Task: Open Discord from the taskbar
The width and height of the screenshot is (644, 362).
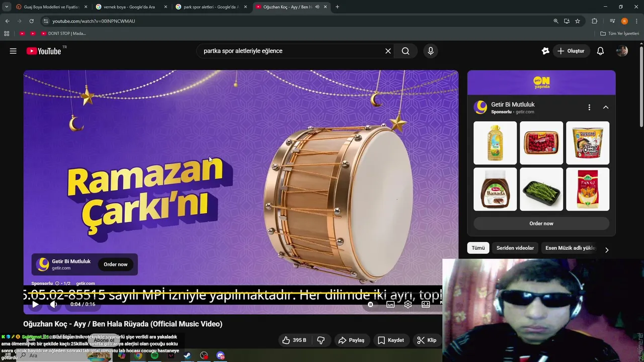Action: click(x=220, y=355)
